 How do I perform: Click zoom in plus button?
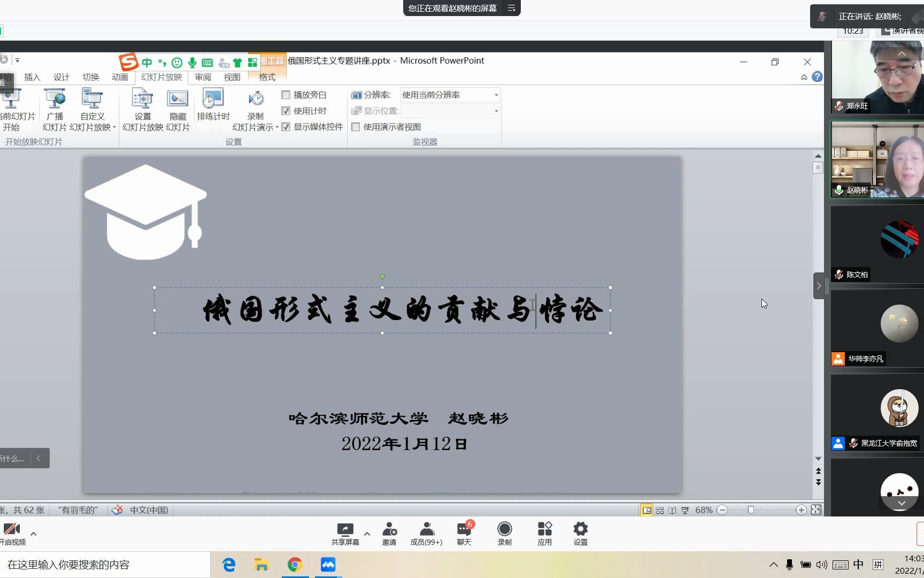pos(801,510)
